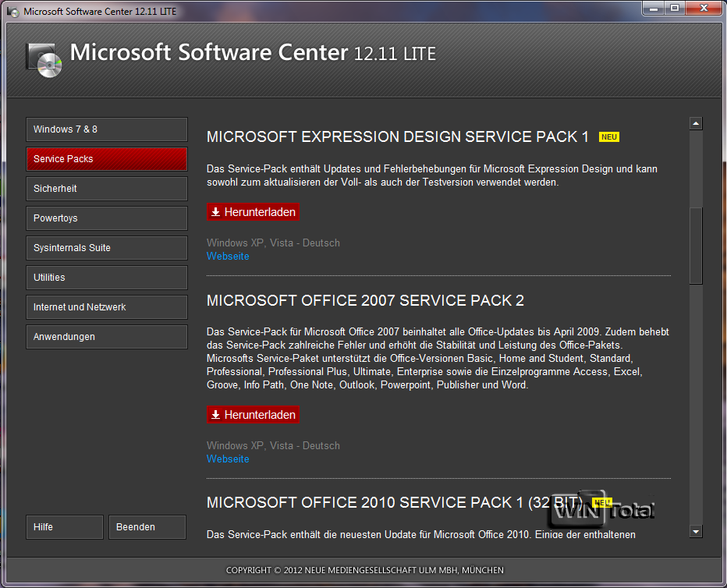Open the Windows 7 & 8 category
The image size is (727, 588).
click(107, 129)
